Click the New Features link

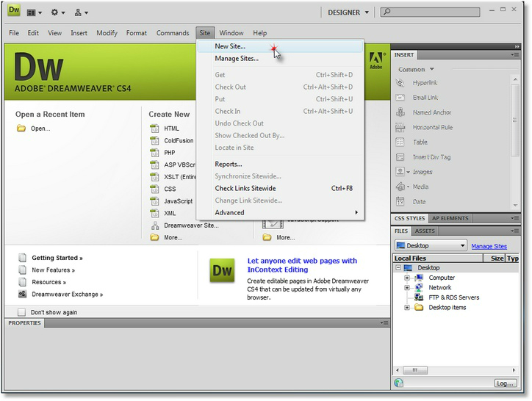click(53, 270)
